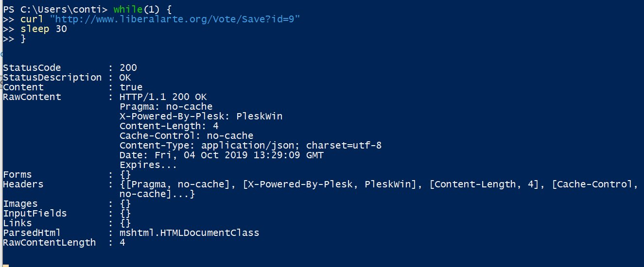Click the PS C:\Users\conti prompt text
This screenshot has height=267, width=644.
[x=54, y=9]
